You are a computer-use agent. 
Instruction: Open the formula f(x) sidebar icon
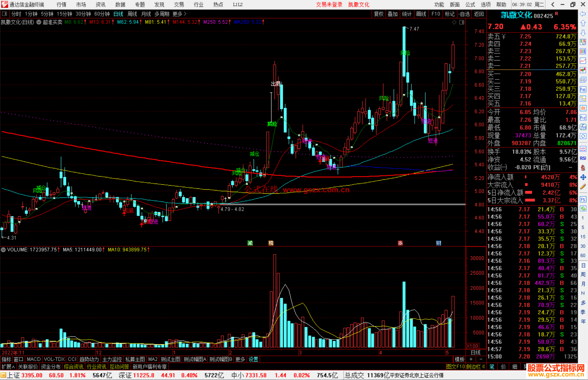[x=583, y=127]
